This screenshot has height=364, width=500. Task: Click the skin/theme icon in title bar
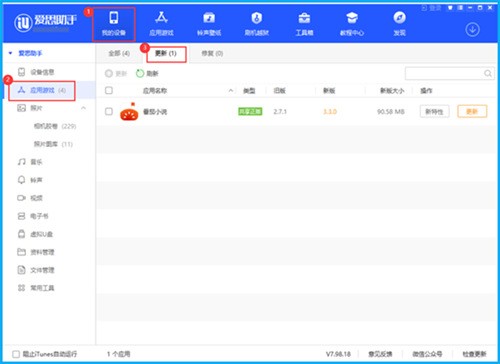point(450,8)
